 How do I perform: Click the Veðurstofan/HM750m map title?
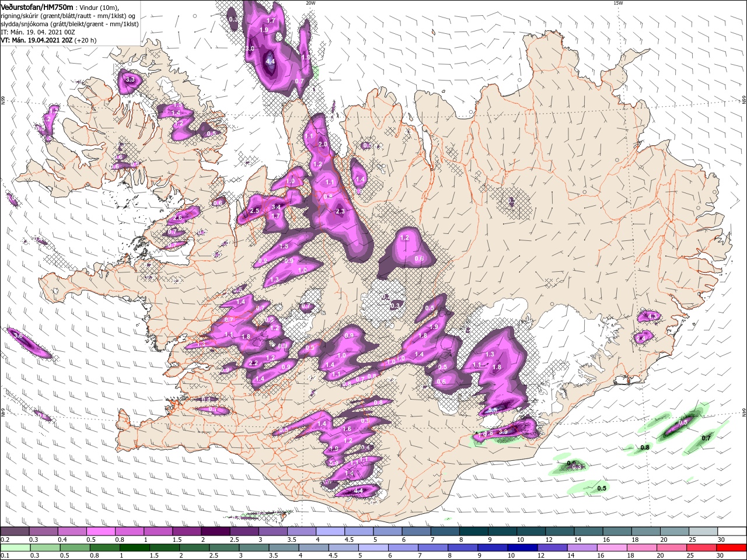(37, 6)
